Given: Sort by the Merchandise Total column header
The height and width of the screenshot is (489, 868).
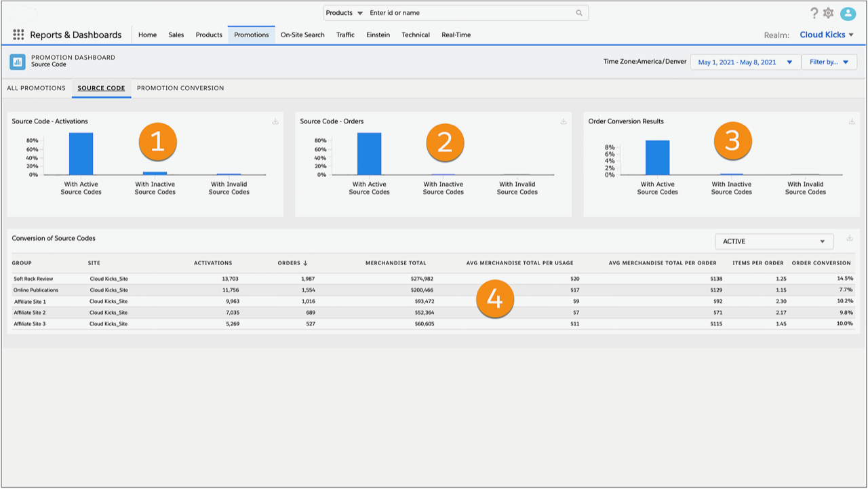Looking at the screenshot, I should [x=396, y=263].
